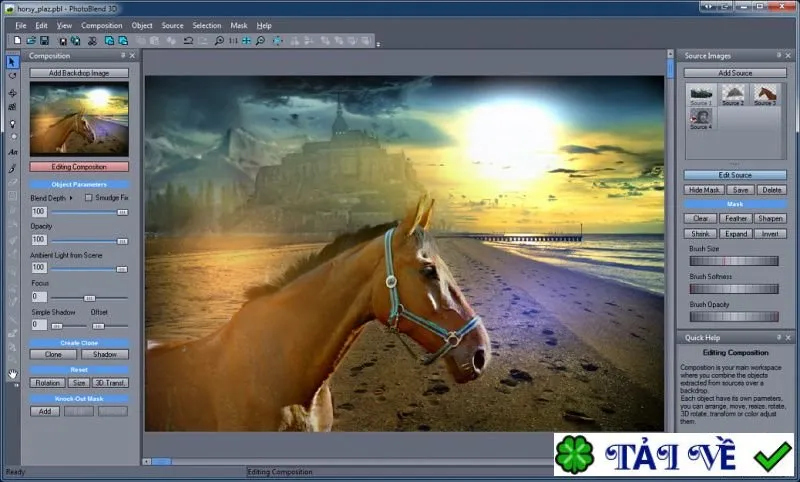The width and height of the screenshot is (800, 482).
Task: Click the Brush Softness slider bar
Action: [734, 289]
